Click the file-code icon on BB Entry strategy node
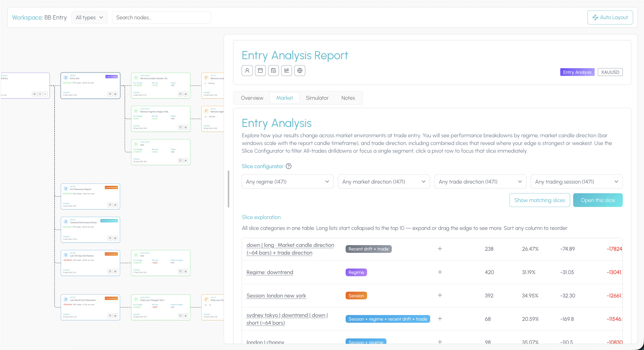Image resolution: width=644 pixels, height=350 pixels. 40,94
